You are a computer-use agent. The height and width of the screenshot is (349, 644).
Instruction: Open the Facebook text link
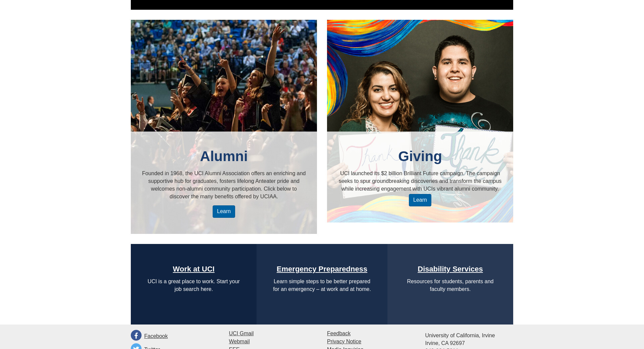pos(156,336)
